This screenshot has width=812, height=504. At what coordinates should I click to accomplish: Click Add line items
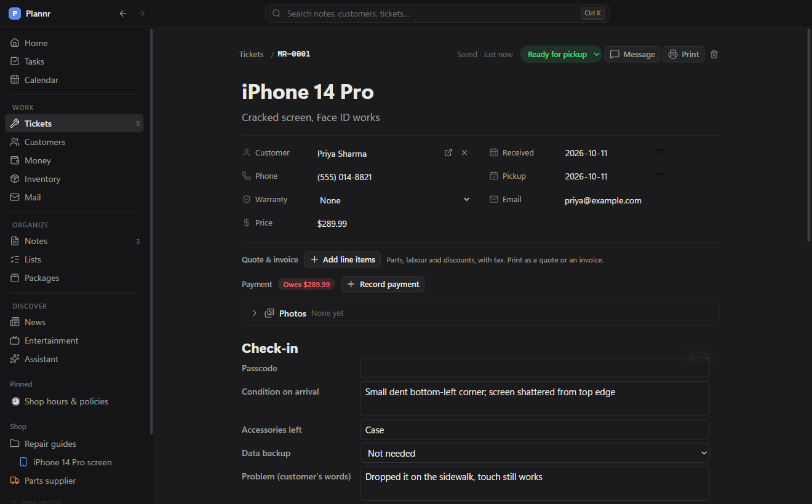point(343,259)
